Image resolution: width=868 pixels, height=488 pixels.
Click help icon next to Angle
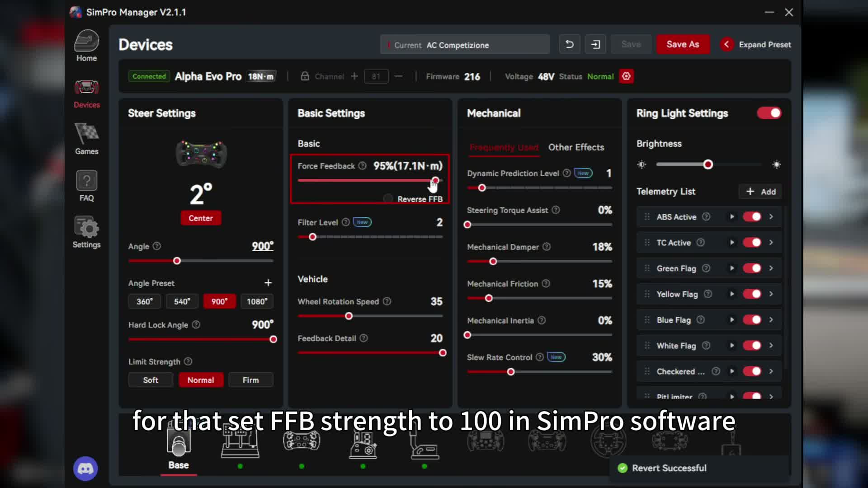[156, 246]
